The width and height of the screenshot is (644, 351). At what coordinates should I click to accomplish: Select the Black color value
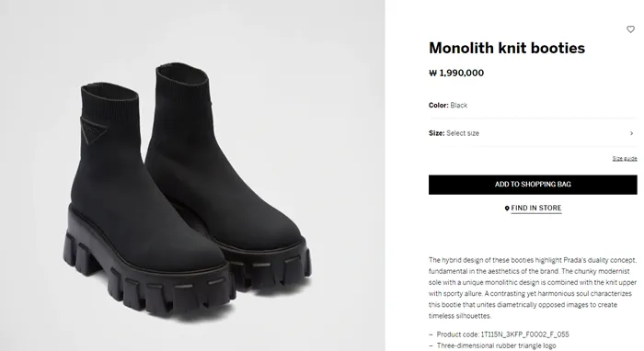coord(459,106)
